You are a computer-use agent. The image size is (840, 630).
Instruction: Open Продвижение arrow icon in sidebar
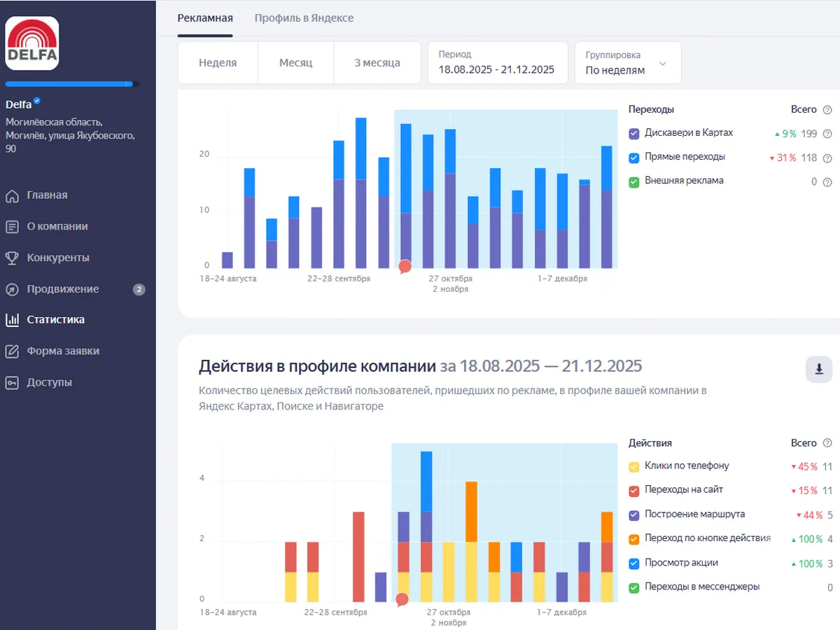pos(12,289)
